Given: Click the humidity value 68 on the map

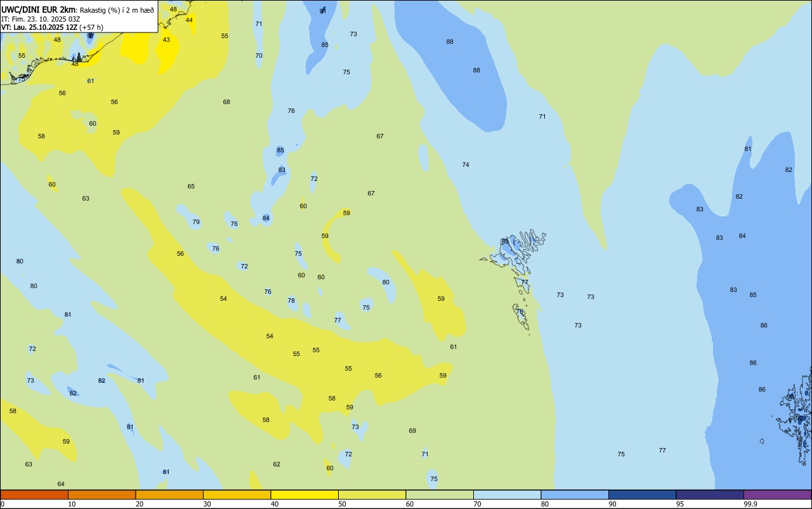Looking at the screenshot, I should 226,102.
